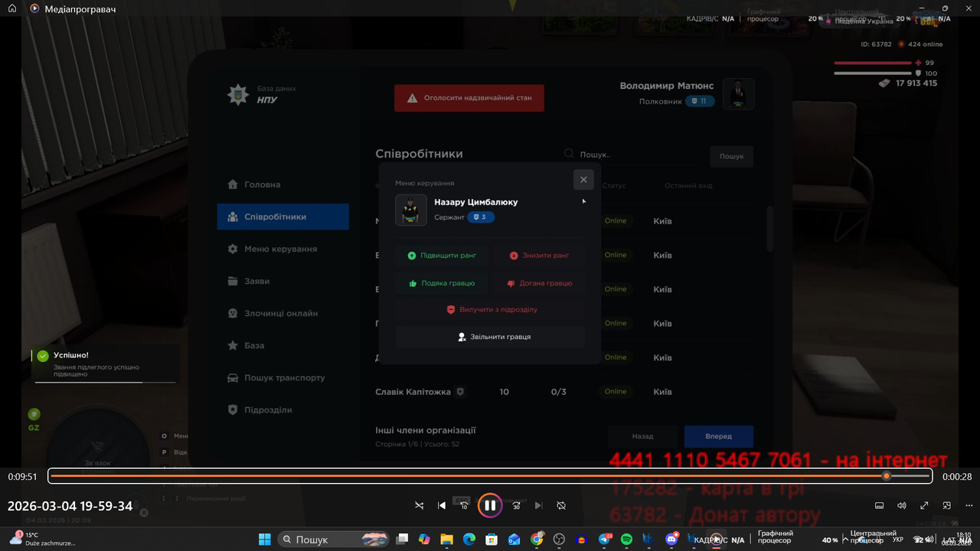This screenshot has height=551, width=980.
Task: Close the Меню керування popup
Action: (583, 179)
